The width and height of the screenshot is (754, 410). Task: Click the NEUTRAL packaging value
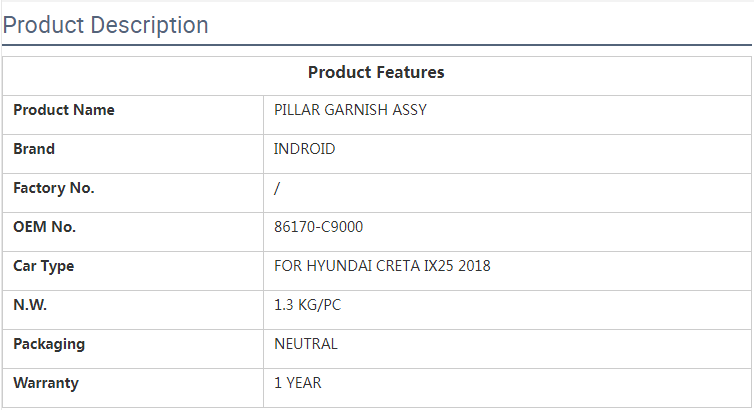click(306, 344)
